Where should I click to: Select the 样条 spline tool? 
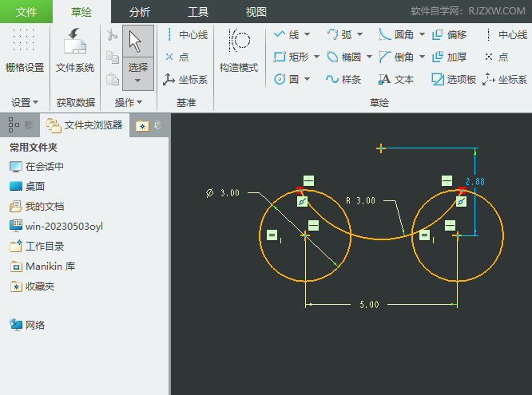tap(343, 79)
